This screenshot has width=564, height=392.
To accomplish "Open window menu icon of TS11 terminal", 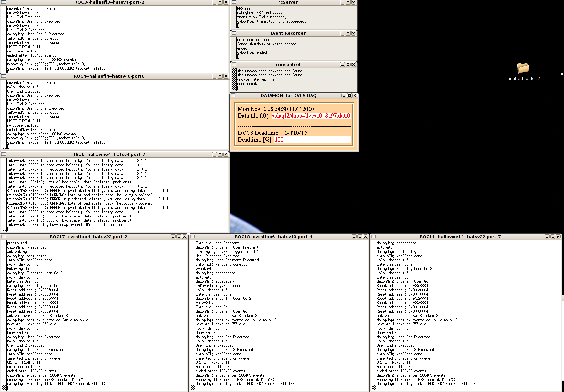I will point(4,154).
